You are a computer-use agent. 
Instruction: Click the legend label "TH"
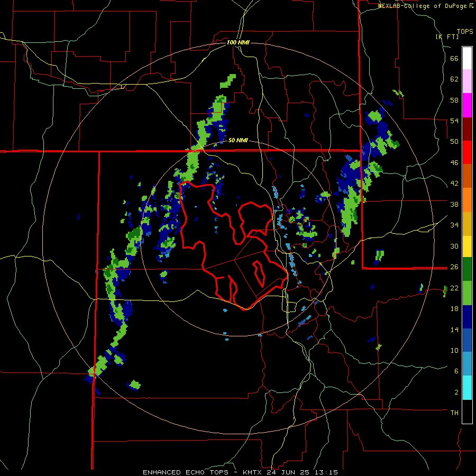pyautogui.click(x=454, y=413)
